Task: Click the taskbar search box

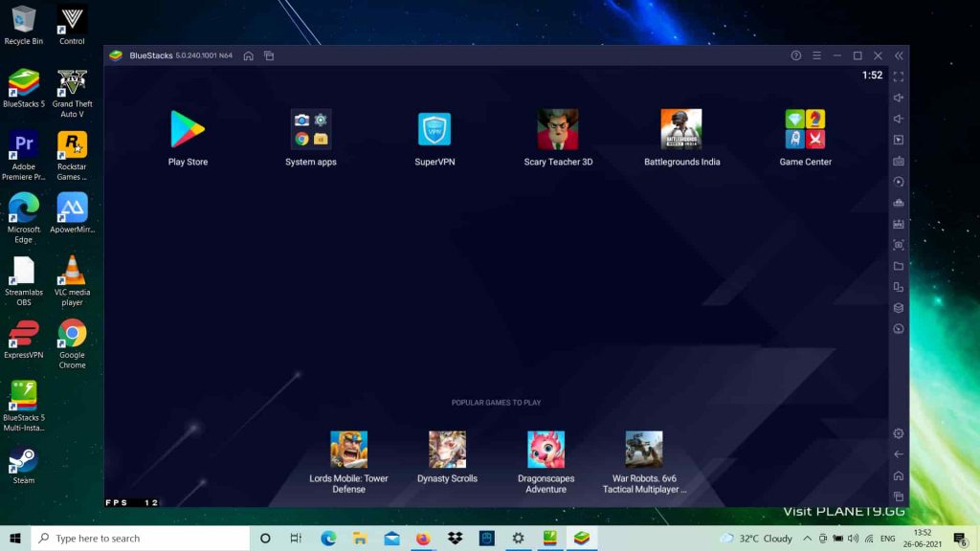Action: coord(140,538)
